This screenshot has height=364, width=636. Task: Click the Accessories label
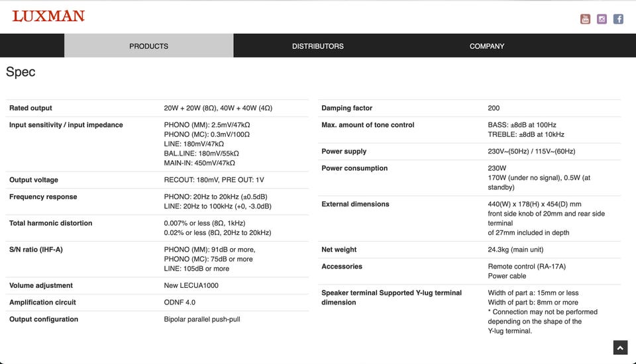(342, 267)
